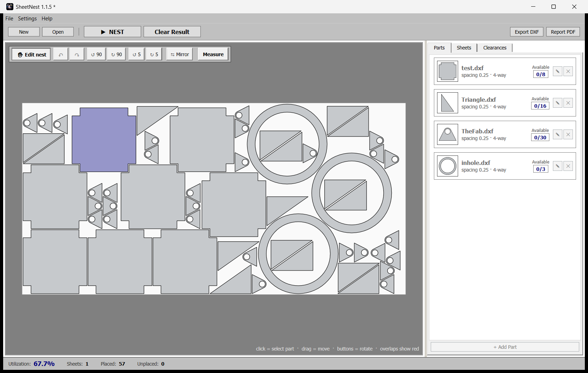Open the File menu
This screenshot has width=588, height=373.
(x=9, y=19)
